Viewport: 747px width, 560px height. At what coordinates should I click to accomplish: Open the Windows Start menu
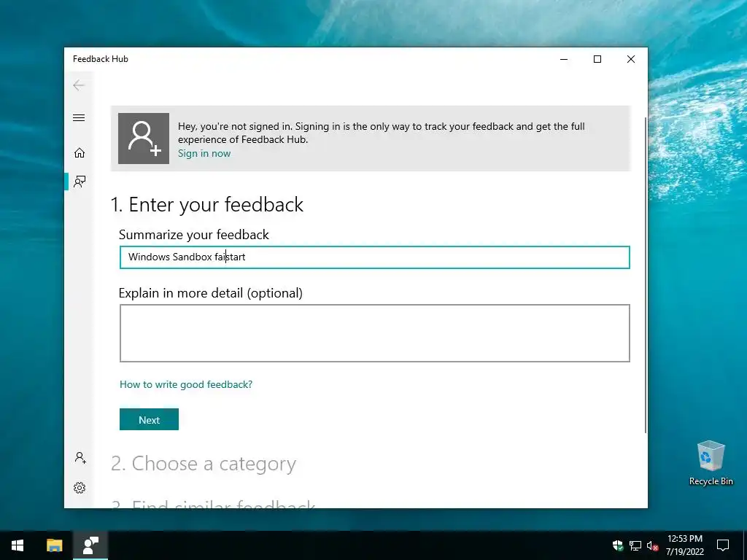[18, 545]
